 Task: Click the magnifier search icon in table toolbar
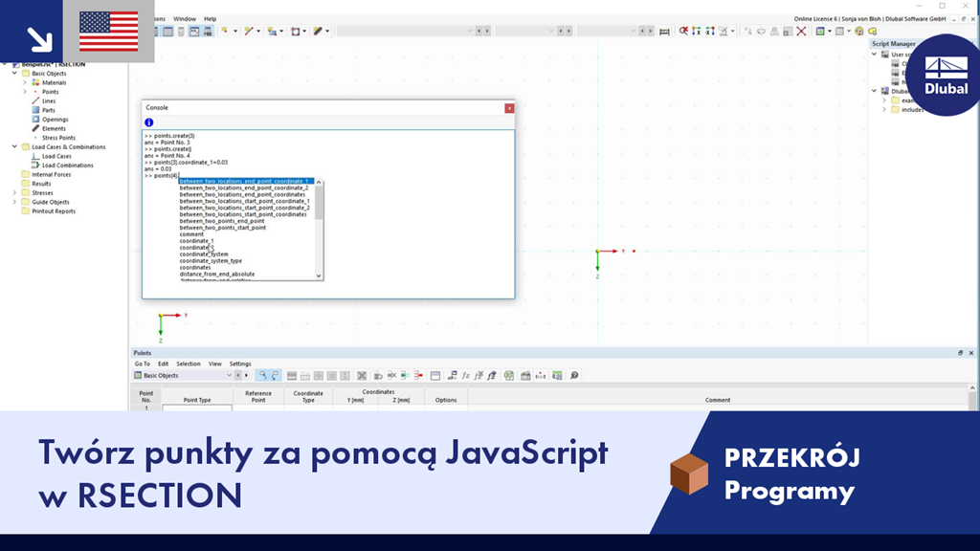(x=574, y=375)
